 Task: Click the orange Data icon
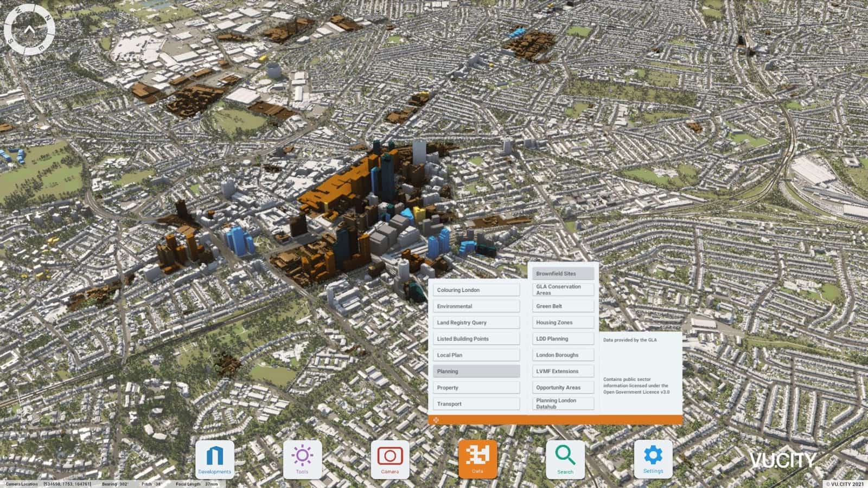tap(477, 457)
